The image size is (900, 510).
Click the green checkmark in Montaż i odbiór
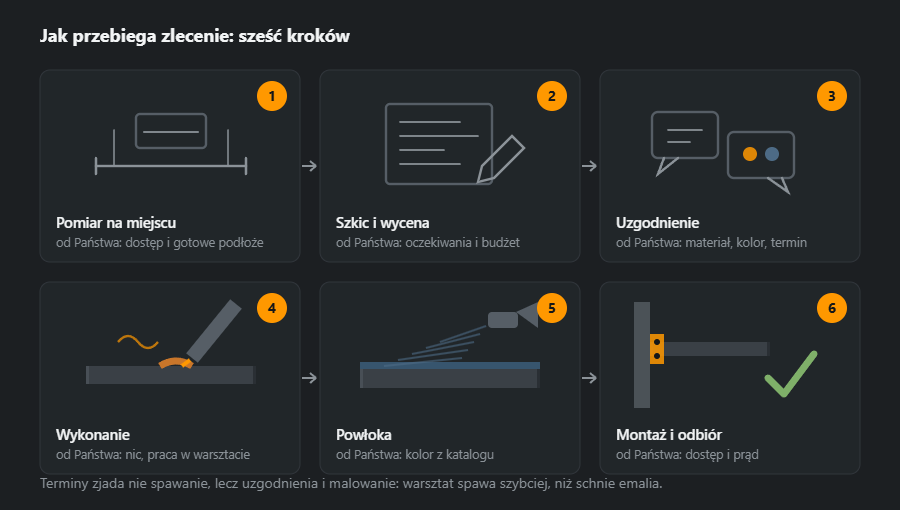pos(791,373)
